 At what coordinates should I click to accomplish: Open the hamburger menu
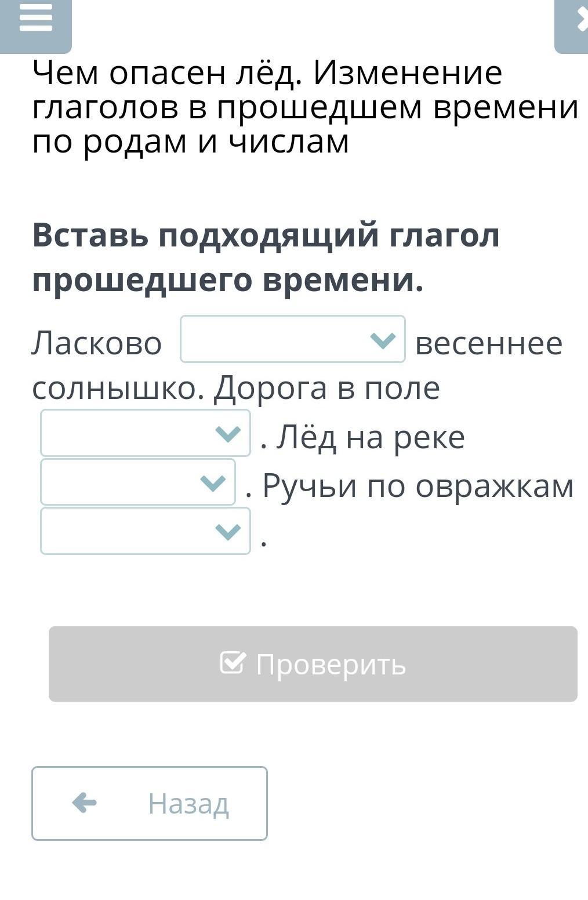click(35, 18)
